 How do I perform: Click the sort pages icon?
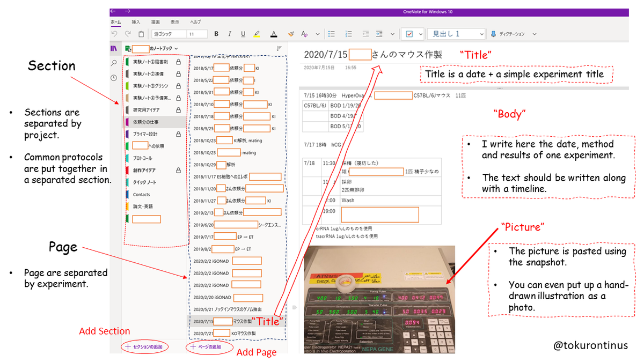point(279,48)
